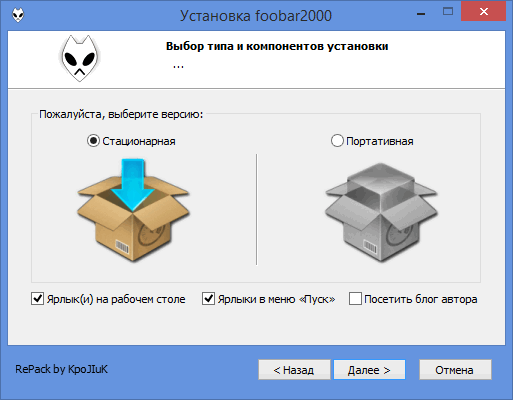Click the gray portable box image
Viewport: 513px width, 400px height.
[x=381, y=212]
